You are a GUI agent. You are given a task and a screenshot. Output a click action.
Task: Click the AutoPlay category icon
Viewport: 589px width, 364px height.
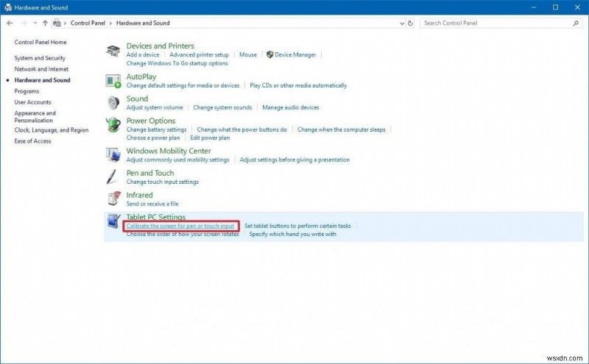[113, 81]
